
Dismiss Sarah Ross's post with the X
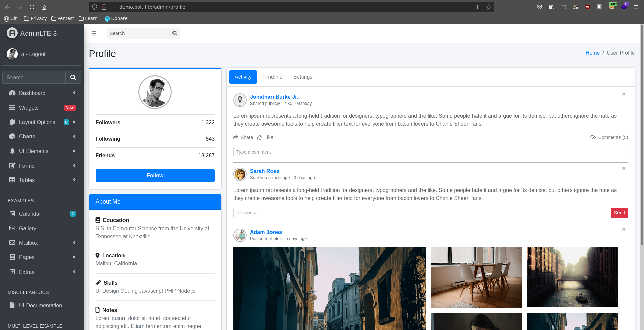point(624,168)
